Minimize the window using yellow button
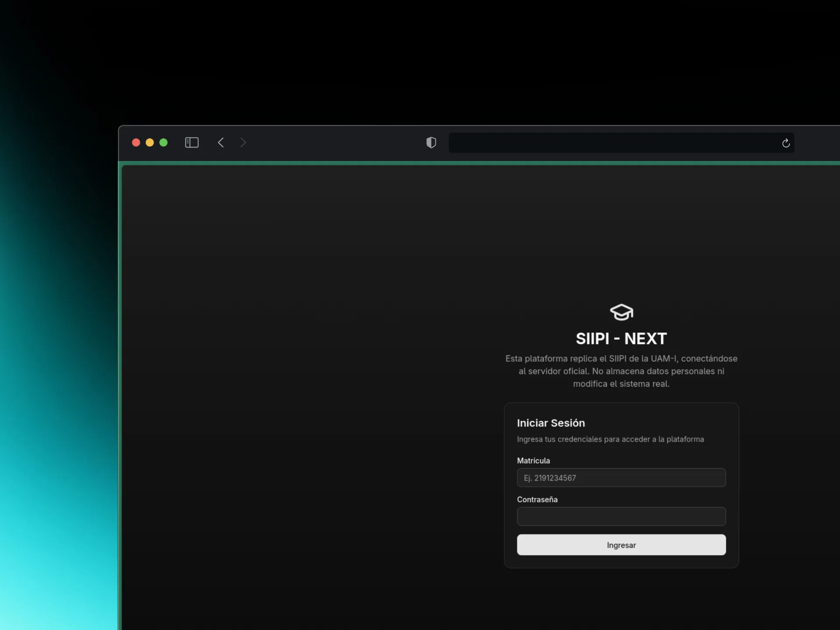 coord(150,143)
